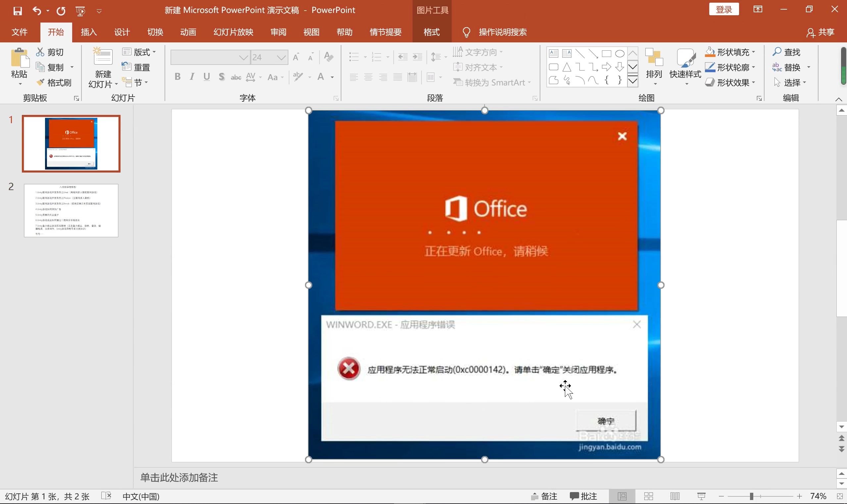Toggle the 备注 notes pane in status bar
847x504 pixels.
coord(544,496)
